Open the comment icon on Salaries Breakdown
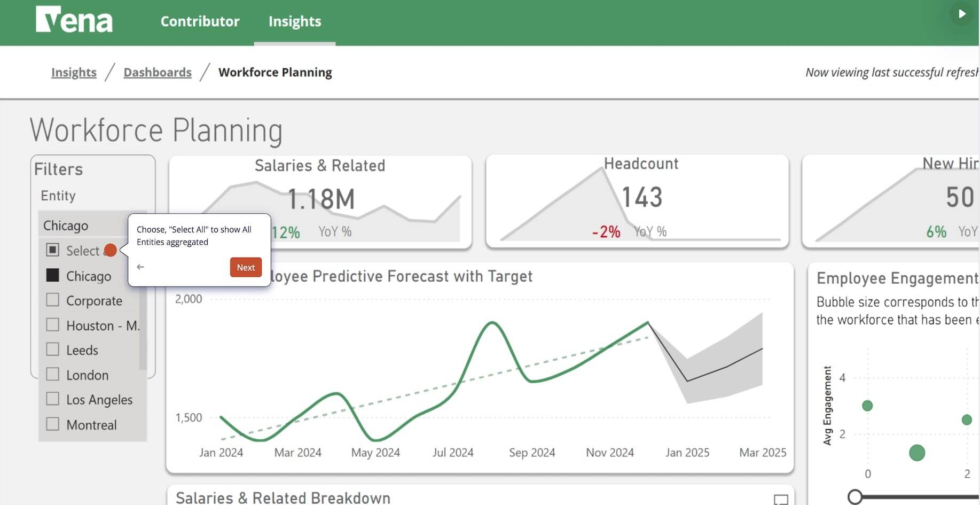Image resolution: width=980 pixels, height=505 pixels. (x=780, y=500)
